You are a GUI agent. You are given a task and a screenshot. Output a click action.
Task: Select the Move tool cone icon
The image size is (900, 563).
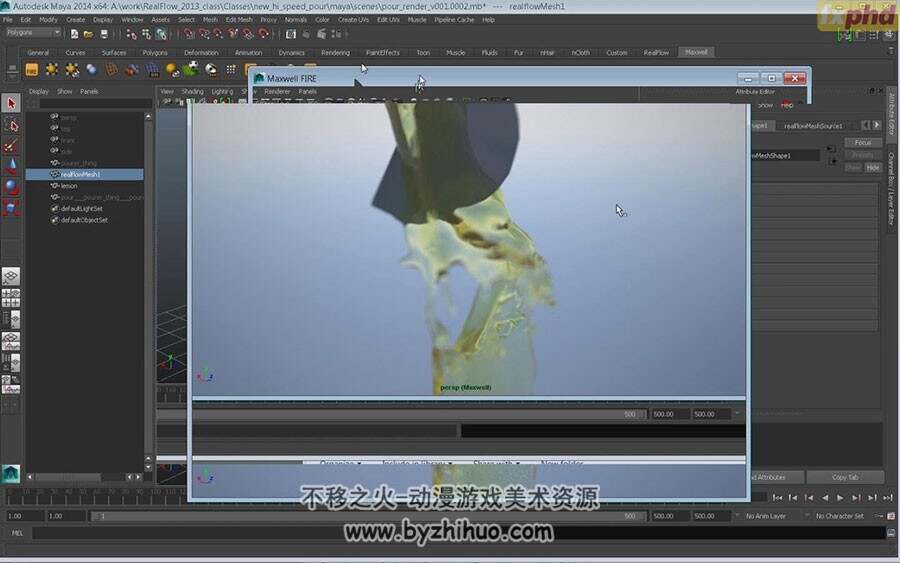coord(11,166)
